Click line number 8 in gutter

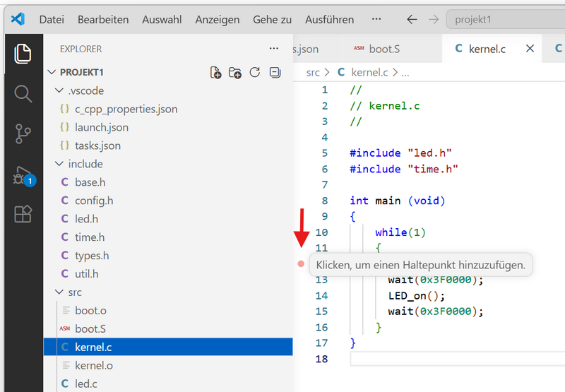[325, 201]
